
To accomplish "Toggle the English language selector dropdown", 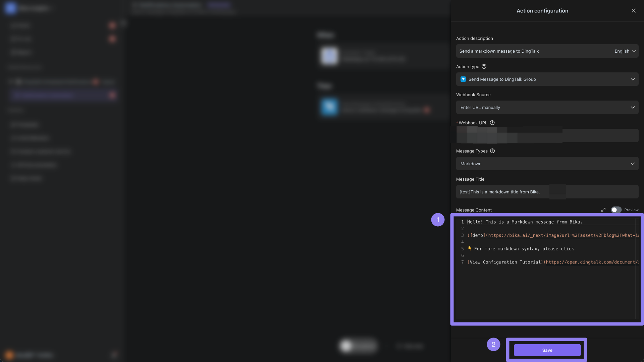I will [626, 51].
